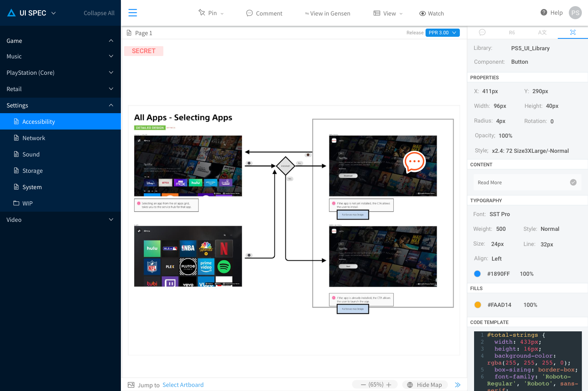588x391 pixels.
Task: Click the Watch eye icon
Action: point(423,13)
